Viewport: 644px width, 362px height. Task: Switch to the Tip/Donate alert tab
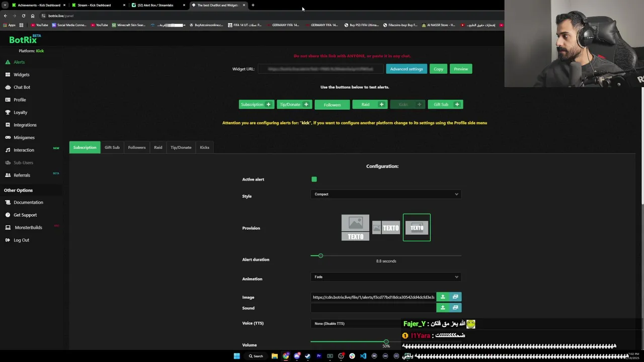[x=181, y=147]
